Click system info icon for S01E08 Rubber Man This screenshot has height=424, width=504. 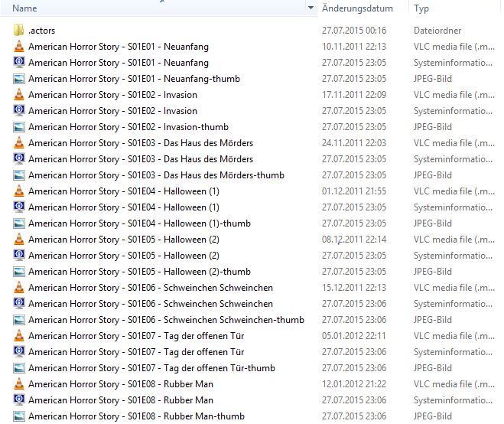coord(19,400)
